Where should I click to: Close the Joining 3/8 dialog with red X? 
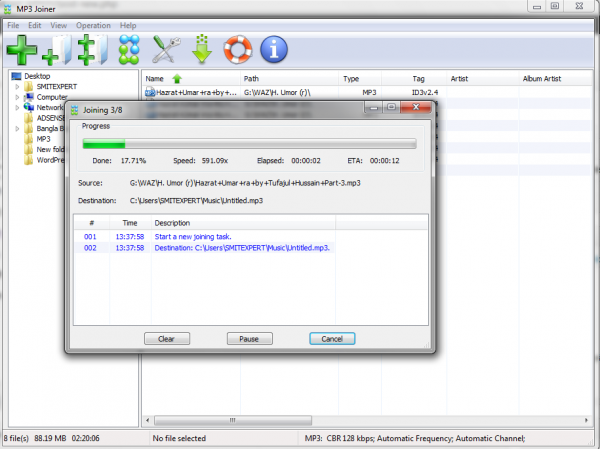tap(416, 107)
